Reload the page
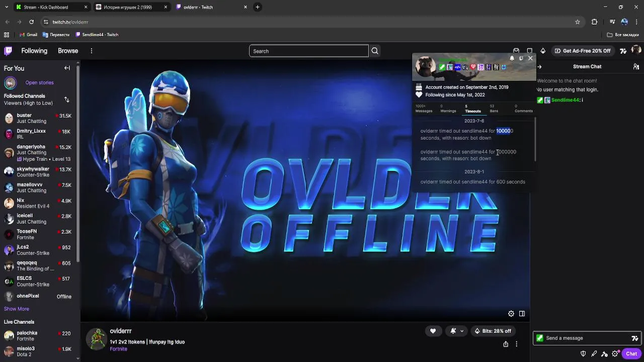 [31, 22]
